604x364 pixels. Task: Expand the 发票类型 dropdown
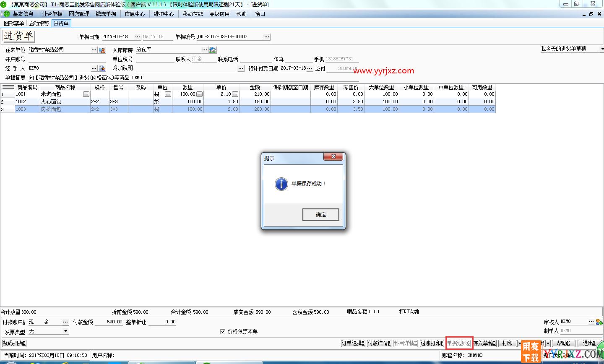[x=65, y=331]
